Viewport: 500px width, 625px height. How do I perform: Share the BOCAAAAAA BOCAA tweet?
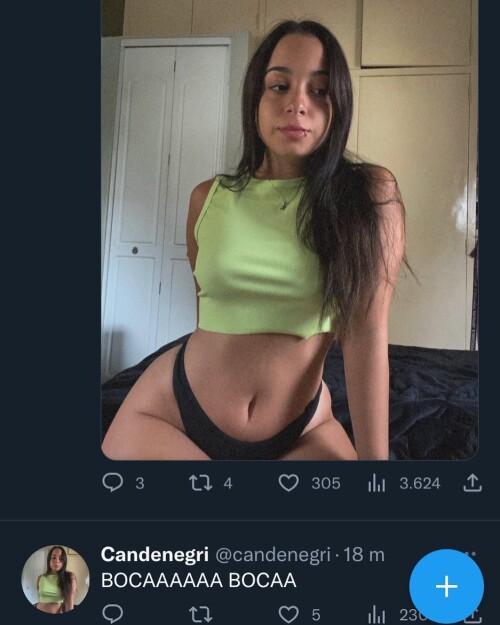(473, 616)
